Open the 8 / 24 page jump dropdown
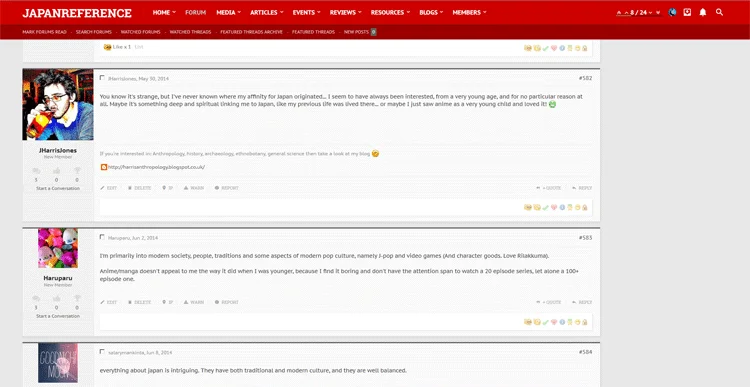The width and height of the screenshot is (750, 387). click(x=639, y=12)
